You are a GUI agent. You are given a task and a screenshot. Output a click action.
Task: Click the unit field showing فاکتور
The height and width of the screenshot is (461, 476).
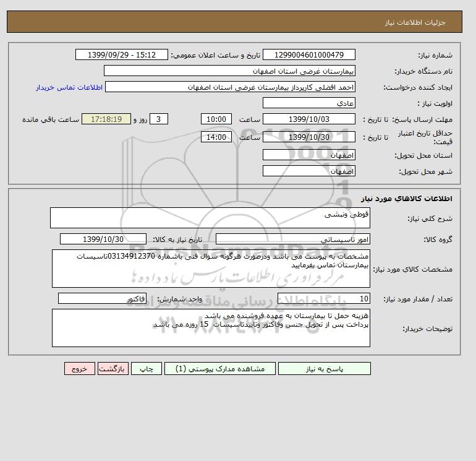click(102, 298)
